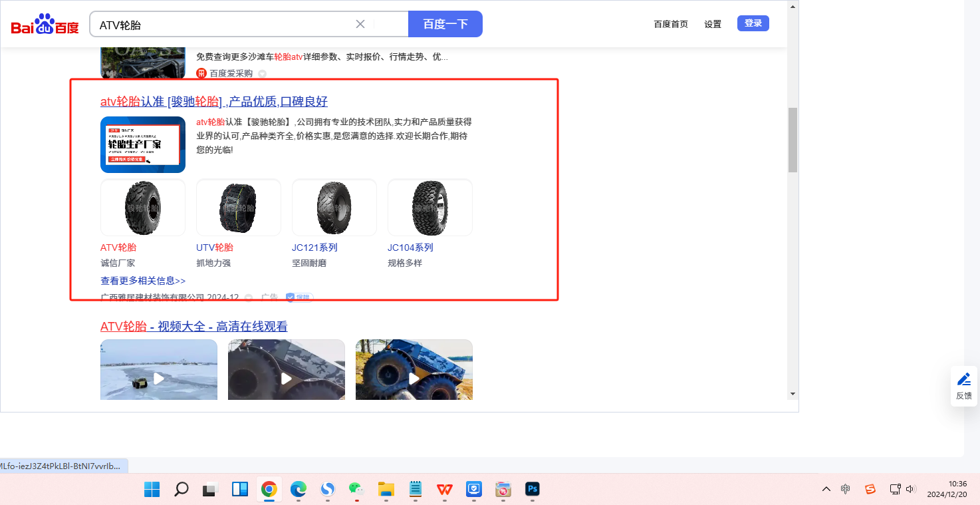Open the 设置 menu
Screen dimensions: 980x505
point(713,24)
